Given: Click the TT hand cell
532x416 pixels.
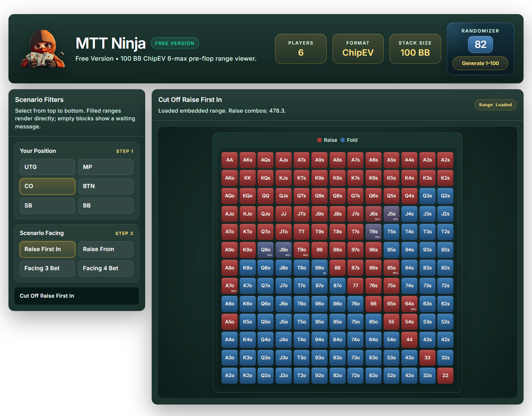Looking at the screenshot, I should tap(302, 232).
